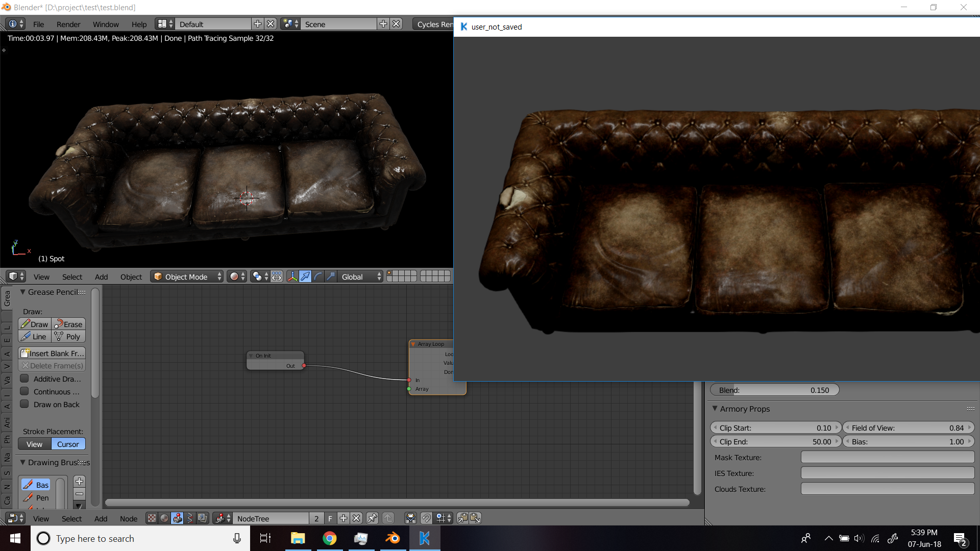Viewport: 980px width, 551px height.
Task: Open pivot point dropdown
Action: (x=260, y=277)
